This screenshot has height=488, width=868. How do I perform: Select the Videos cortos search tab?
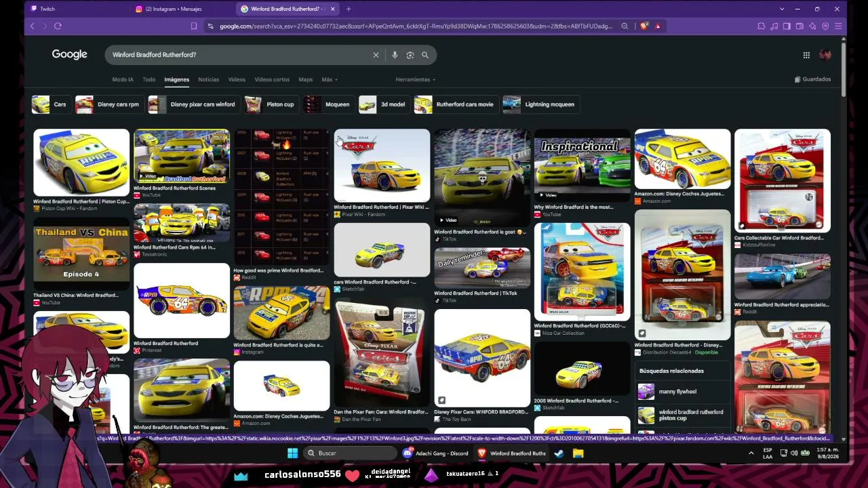pos(272,79)
